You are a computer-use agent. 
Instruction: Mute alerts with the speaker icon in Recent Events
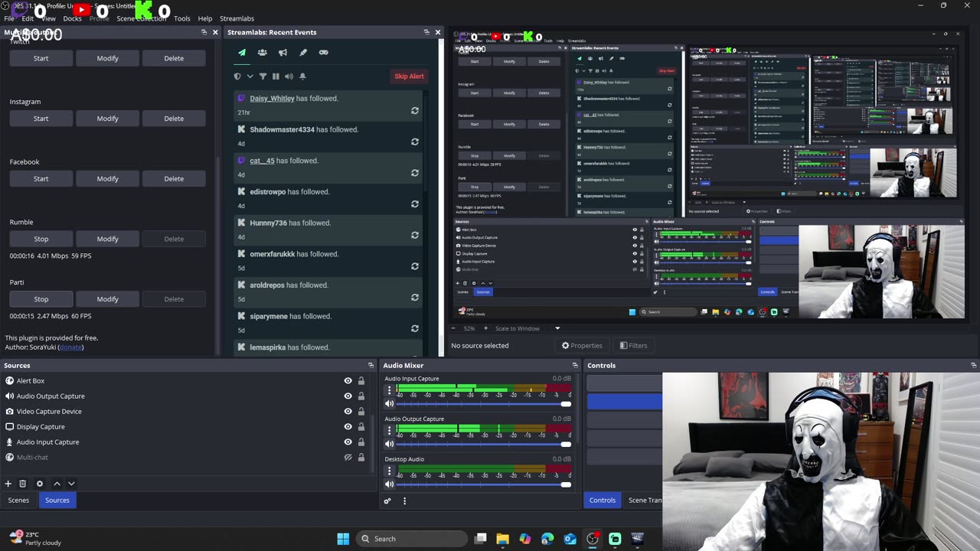[289, 77]
